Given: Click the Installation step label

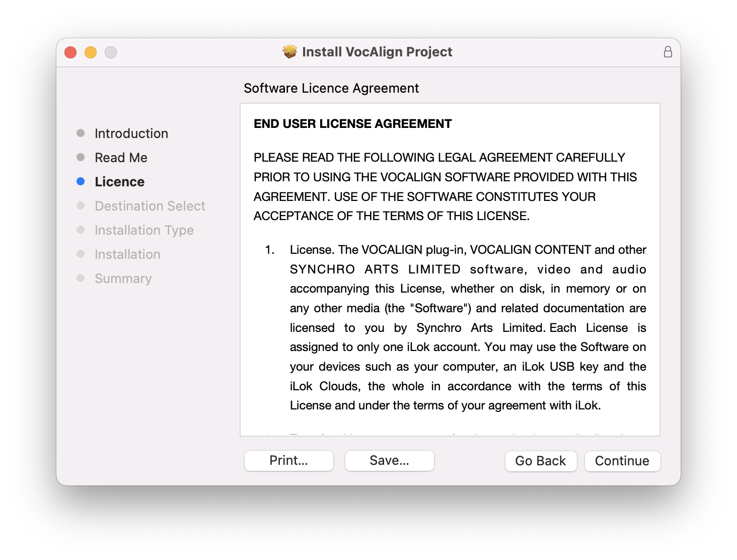Looking at the screenshot, I should point(127,254).
